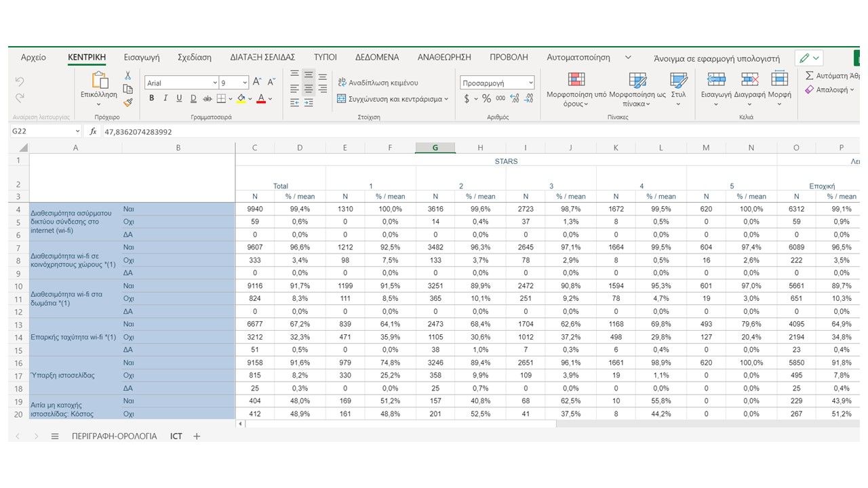This screenshot has height=488, width=868.
Task: Toggle strikethrough formatting
Action: coord(208,98)
